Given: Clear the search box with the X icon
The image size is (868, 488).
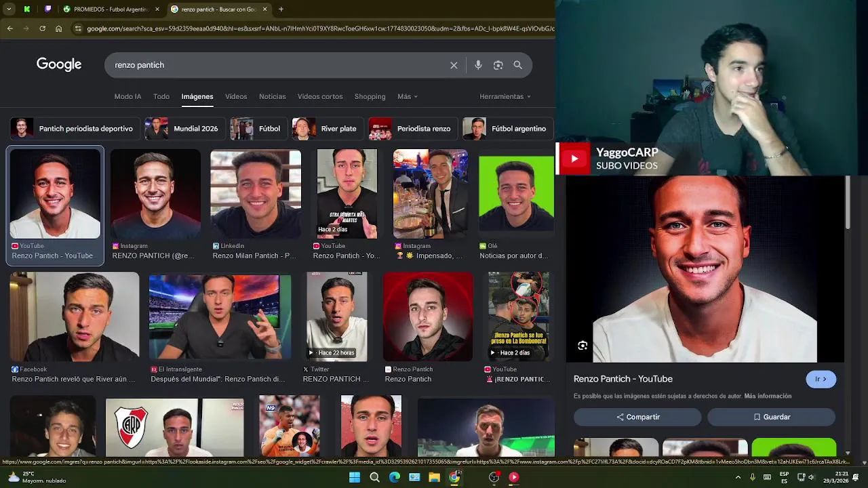Looking at the screenshot, I should pyautogui.click(x=454, y=65).
